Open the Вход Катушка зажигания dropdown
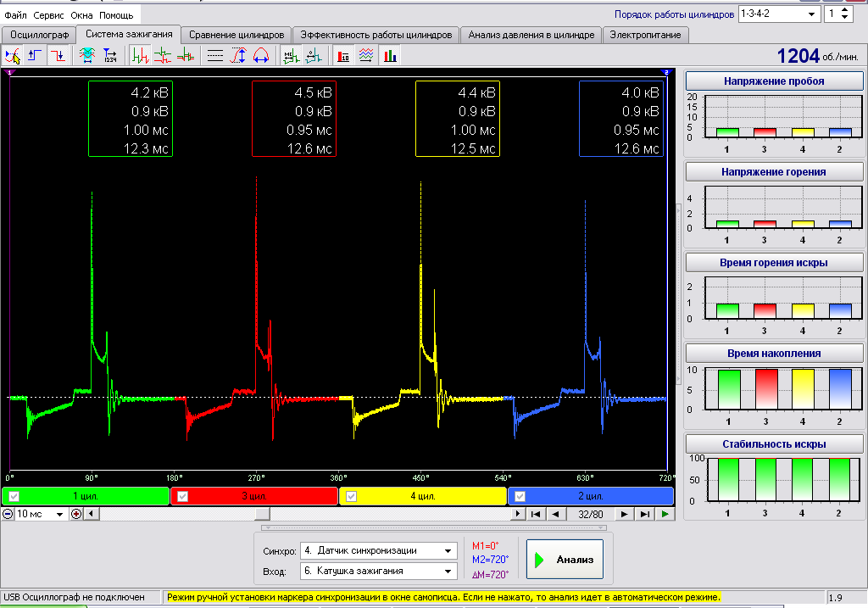 point(379,571)
